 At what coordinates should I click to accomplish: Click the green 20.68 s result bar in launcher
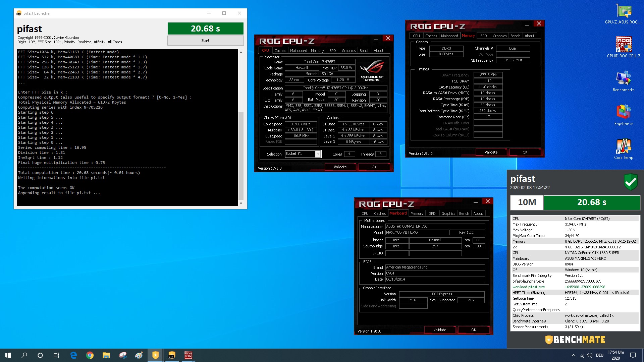[x=205, y=28]
